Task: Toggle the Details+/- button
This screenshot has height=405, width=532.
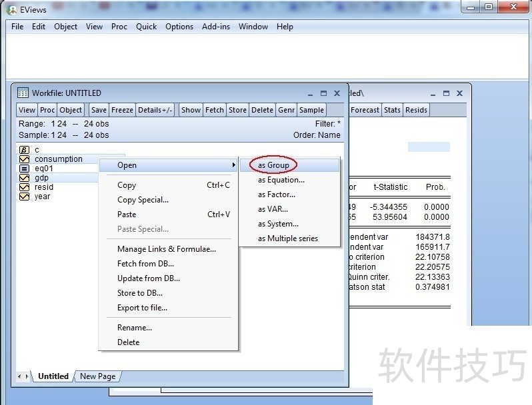Action: click(155, 110)
